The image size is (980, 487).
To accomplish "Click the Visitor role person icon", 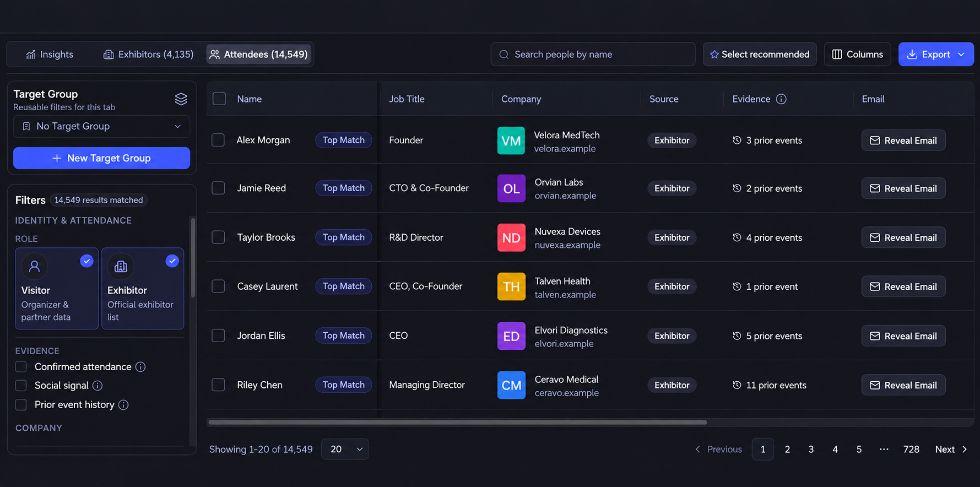I will (x=34, y=267).
